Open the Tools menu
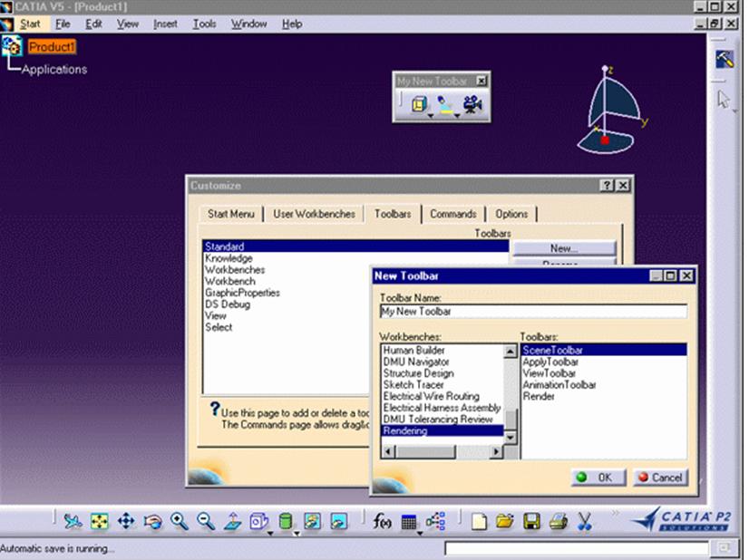Screen dimensions: 749x560 point(204,24)
